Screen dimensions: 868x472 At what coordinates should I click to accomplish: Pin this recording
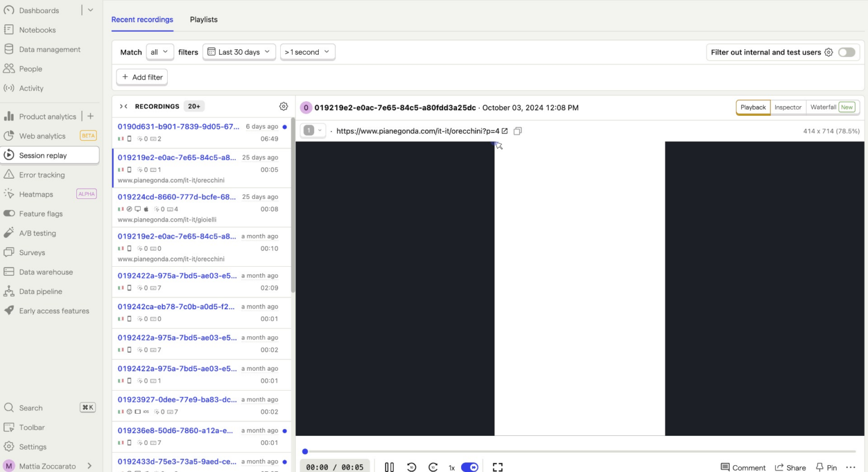[826, 467]
